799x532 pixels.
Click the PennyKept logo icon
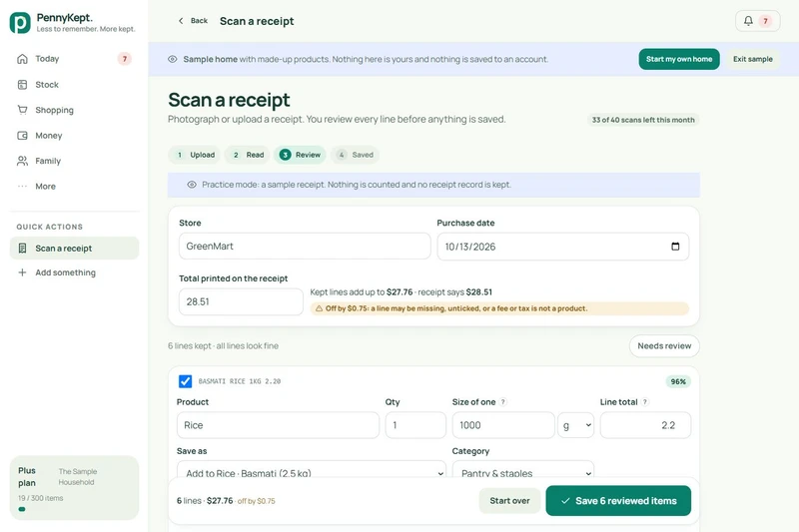[20, 23]
